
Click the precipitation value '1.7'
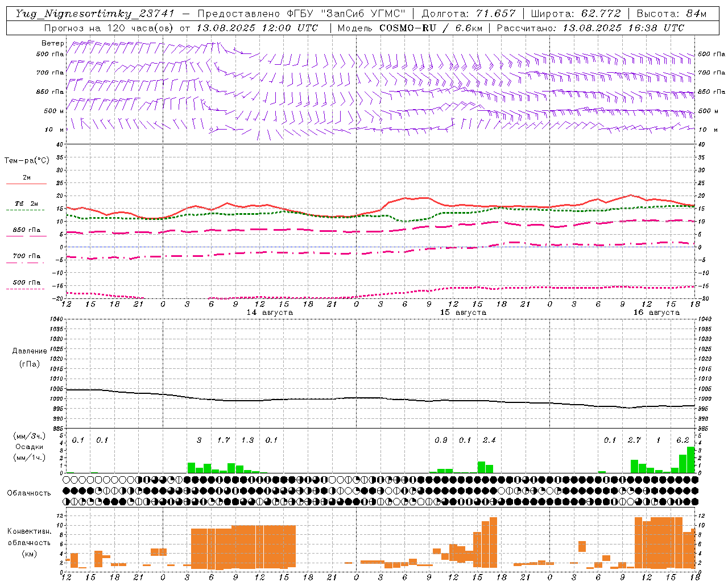224,440
